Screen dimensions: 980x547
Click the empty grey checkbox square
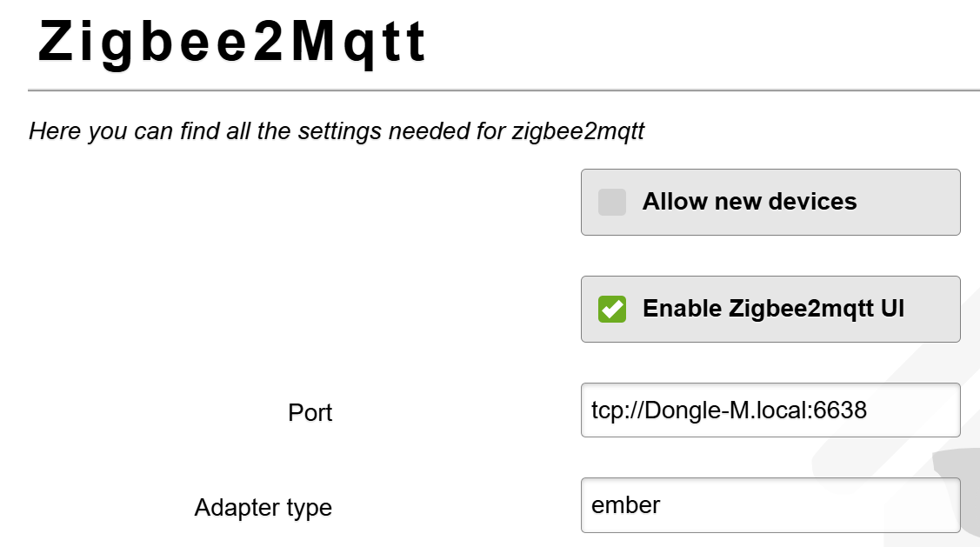pos(612,203)
